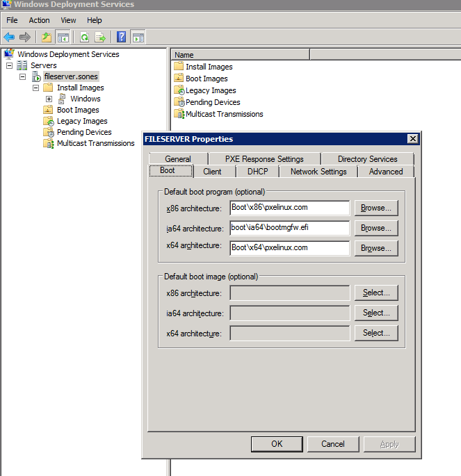Click the Servers node icon in tree

[x=22, y=65]
